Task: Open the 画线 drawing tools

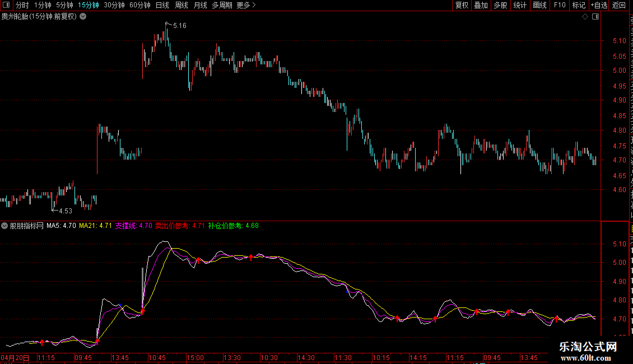Action: coord(539,5)
